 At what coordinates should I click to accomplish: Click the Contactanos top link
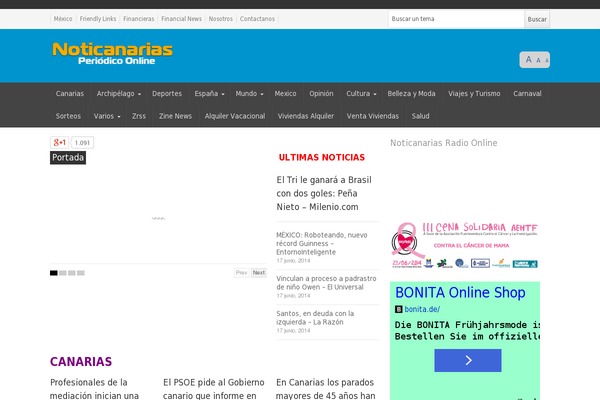point(257,19)
